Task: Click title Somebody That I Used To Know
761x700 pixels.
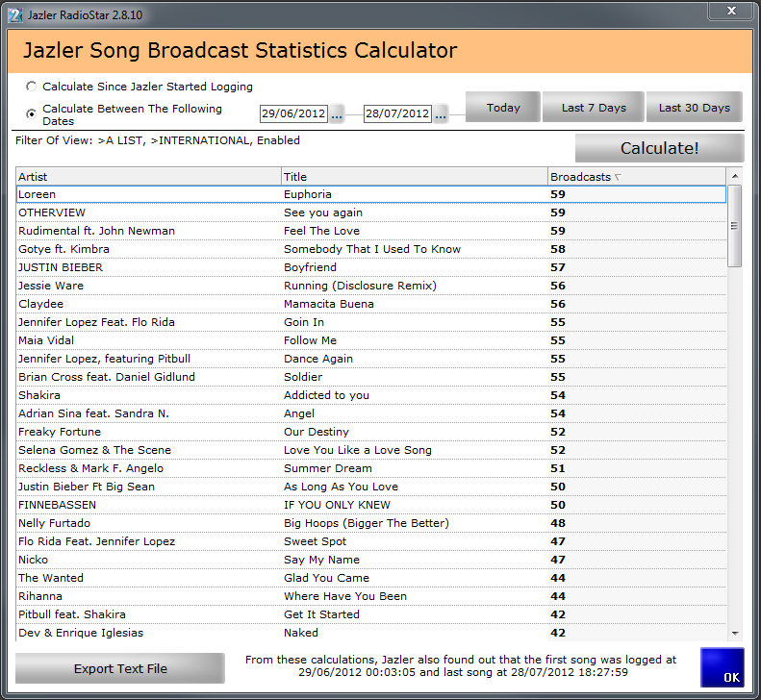Action: pos(372,249)
